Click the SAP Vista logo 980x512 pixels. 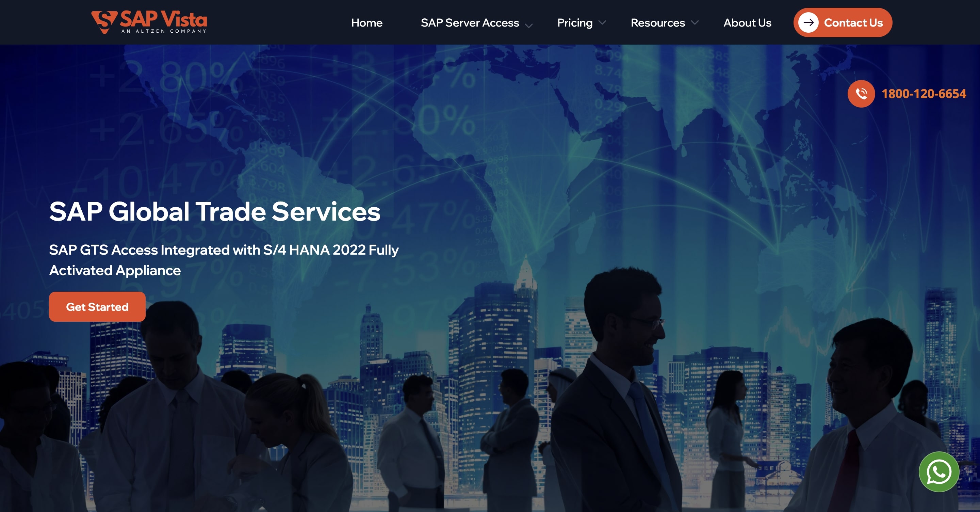[148, 22]
